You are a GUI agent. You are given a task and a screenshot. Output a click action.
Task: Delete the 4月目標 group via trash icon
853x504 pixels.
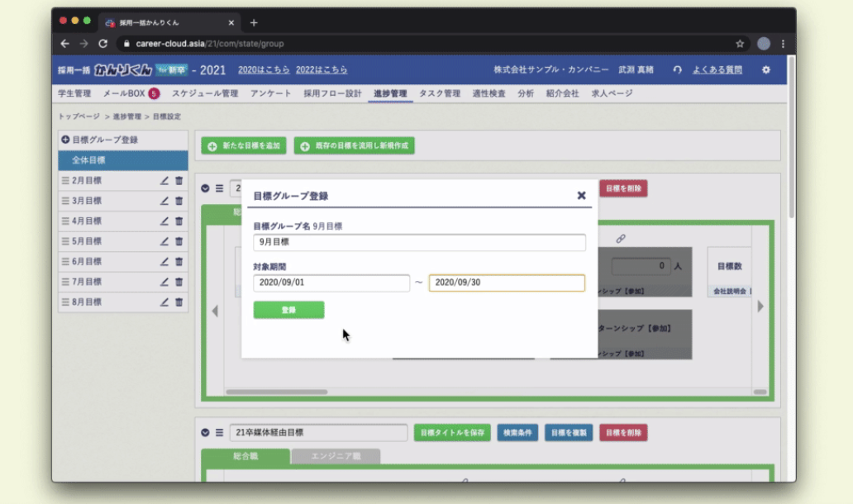point(179,221)
